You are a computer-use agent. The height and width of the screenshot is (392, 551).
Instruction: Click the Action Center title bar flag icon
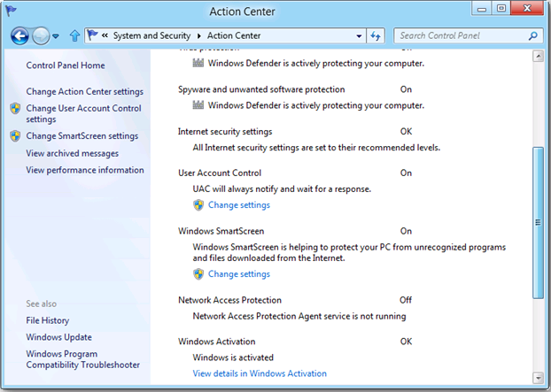click(11, 11)
